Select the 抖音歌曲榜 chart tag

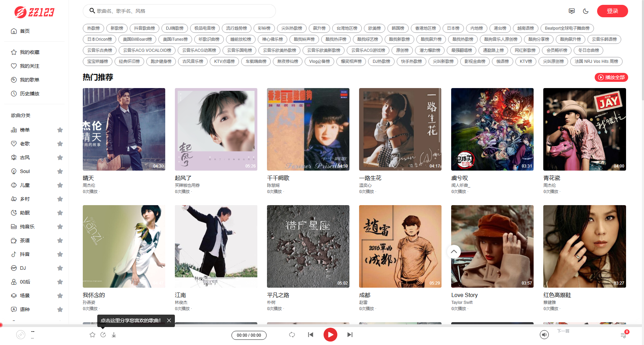click(x=145, y=28)
